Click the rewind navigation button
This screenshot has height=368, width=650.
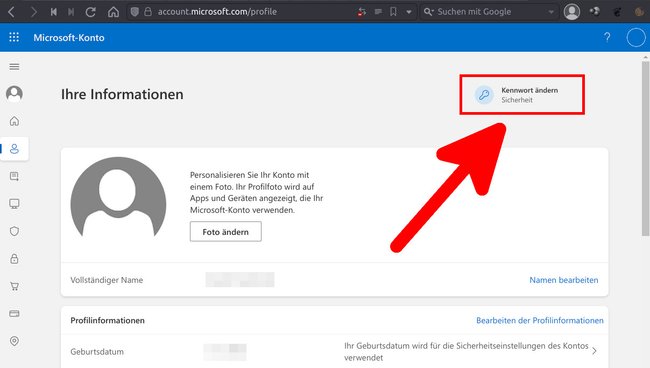54,12
